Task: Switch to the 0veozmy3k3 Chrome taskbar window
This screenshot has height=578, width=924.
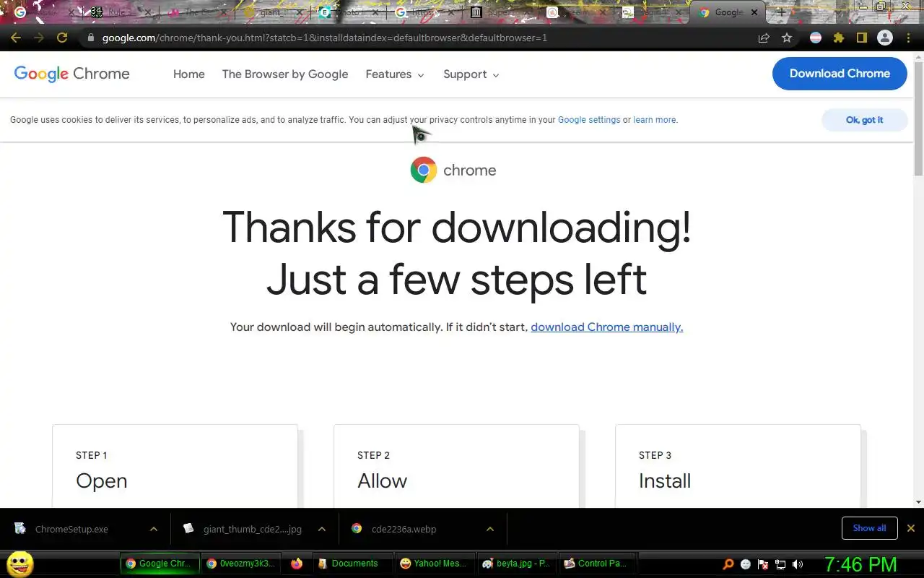Action: pos(241,564)
